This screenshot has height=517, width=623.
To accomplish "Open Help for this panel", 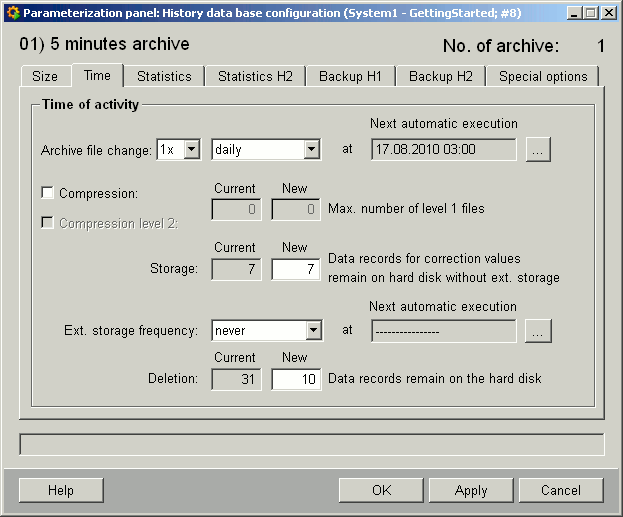I will point(61,490).
